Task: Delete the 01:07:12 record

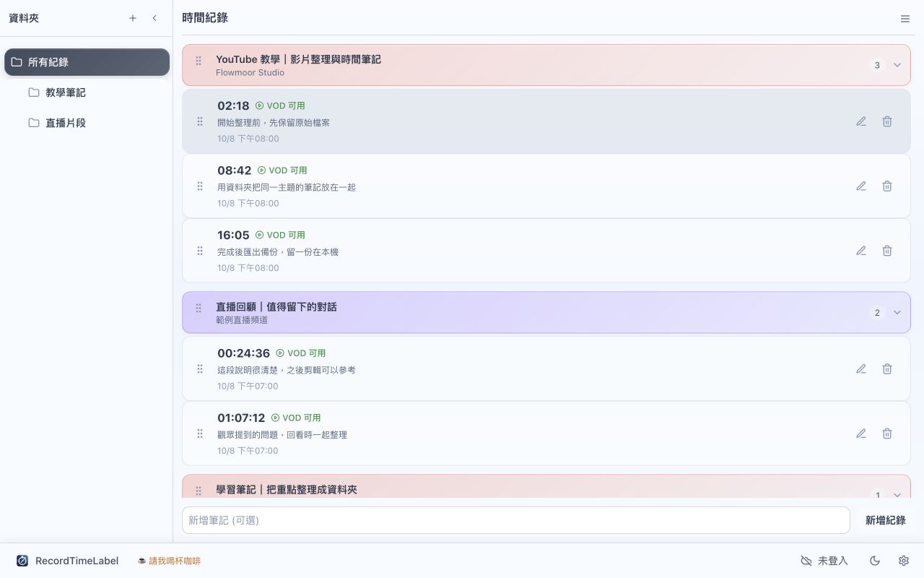Action: tap(887, 433)
